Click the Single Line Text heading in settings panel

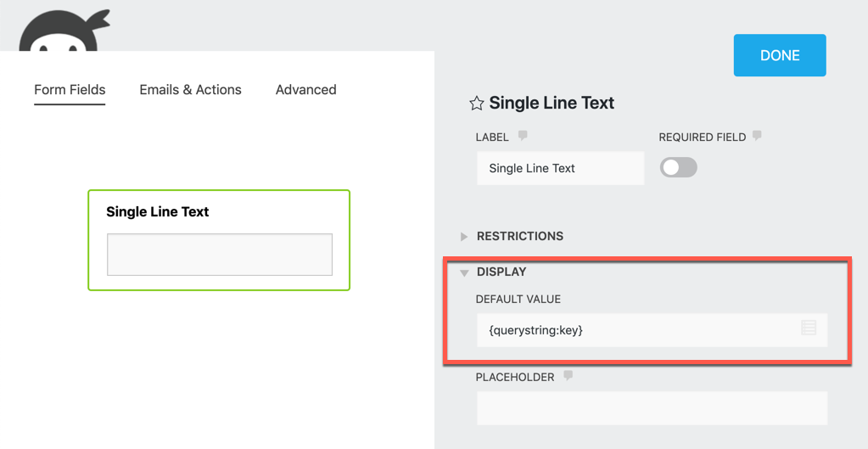552,104
